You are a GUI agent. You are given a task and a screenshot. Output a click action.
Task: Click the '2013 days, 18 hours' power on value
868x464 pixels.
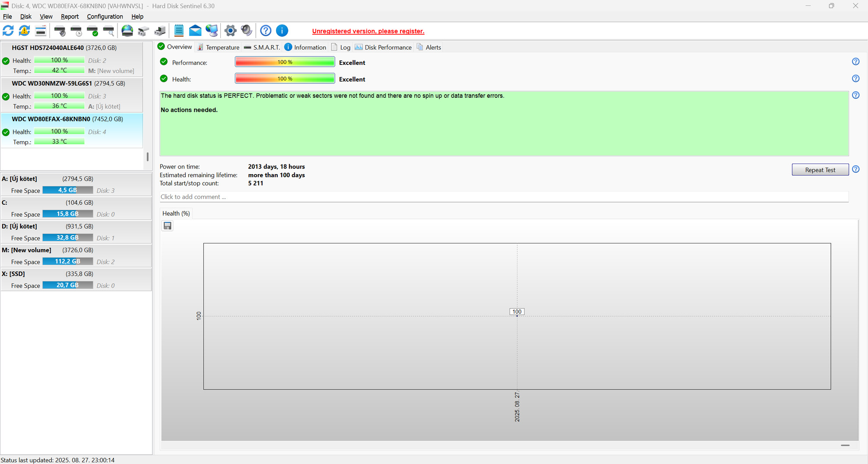pyautogui.click(x=276, y=167)
